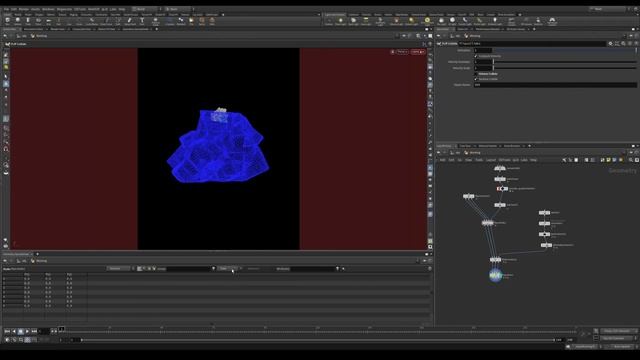Click the network editor search magnifier icon
Screen dimensions: 640x360
pyautogui.click(x=631, y=160)
